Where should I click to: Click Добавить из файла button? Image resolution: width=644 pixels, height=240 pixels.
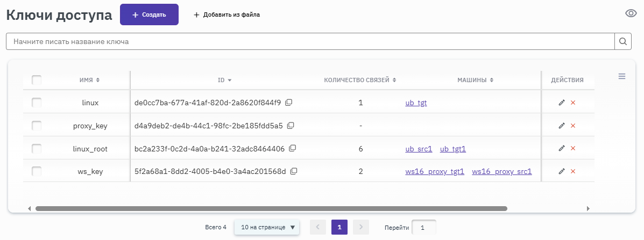click(227, 15)
